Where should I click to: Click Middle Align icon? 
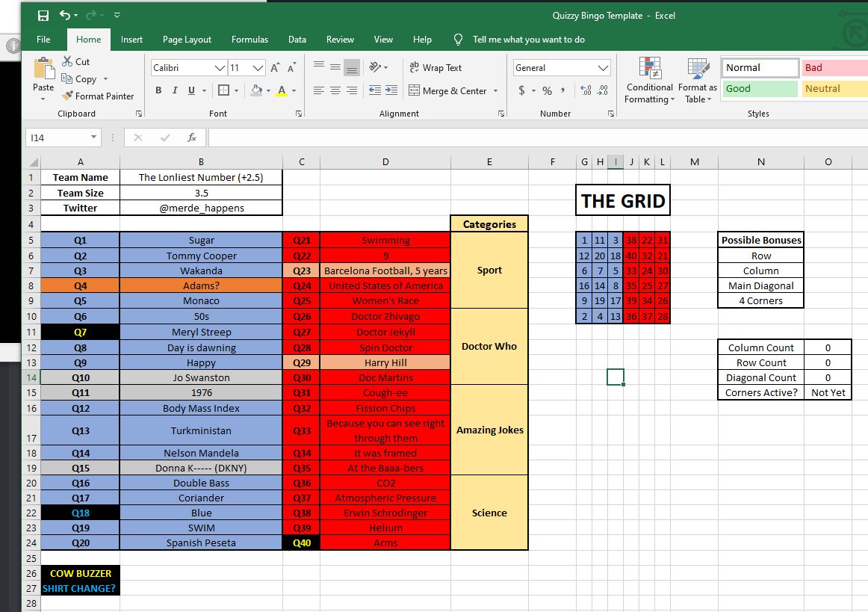click(335, 67)
